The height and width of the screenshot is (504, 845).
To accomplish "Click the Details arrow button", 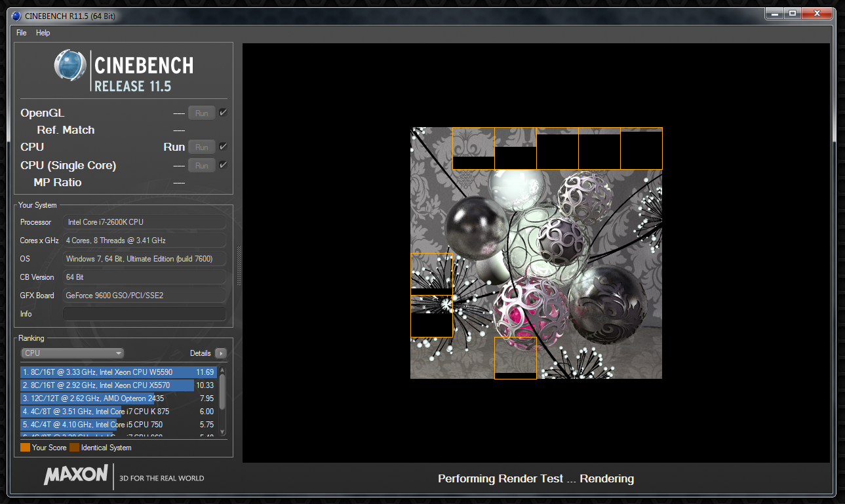I will (x=220, y=353).
